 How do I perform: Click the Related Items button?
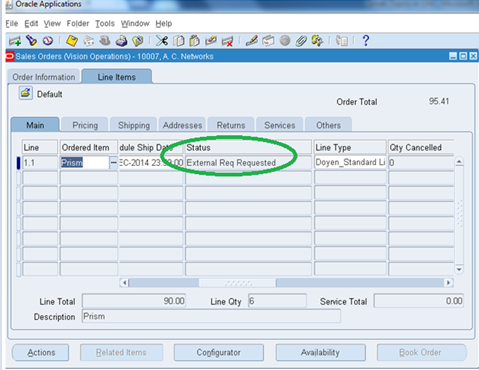tap(121, 352)
